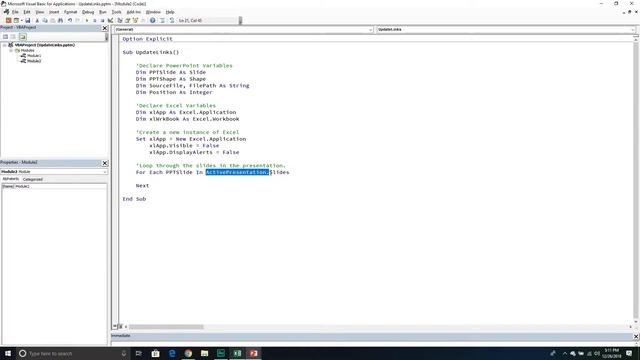This screenshot has height=360, width=640.
Task: Open the Edit menu
Action: click(x=27, y=12)
